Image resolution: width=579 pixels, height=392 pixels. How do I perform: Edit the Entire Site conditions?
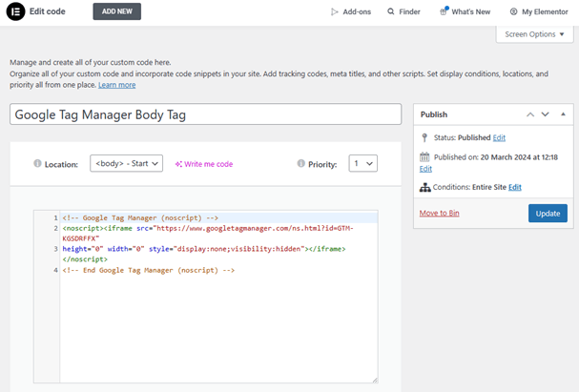tap(515, 187)
